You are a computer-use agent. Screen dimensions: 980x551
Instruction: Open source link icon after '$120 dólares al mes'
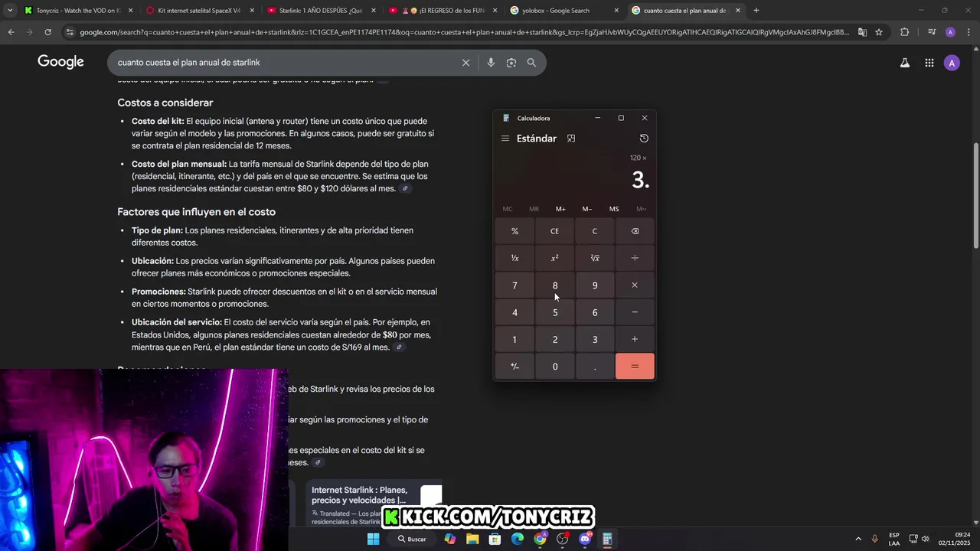click(405, 189)
